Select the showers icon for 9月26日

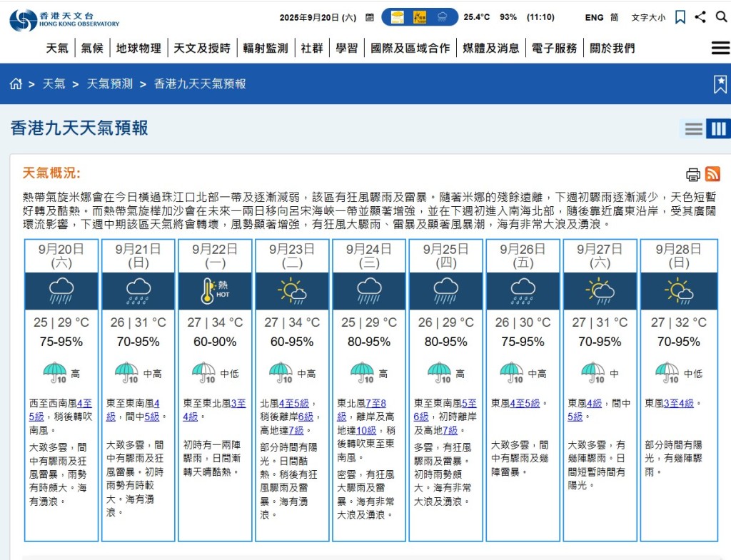tap(523, 291)
